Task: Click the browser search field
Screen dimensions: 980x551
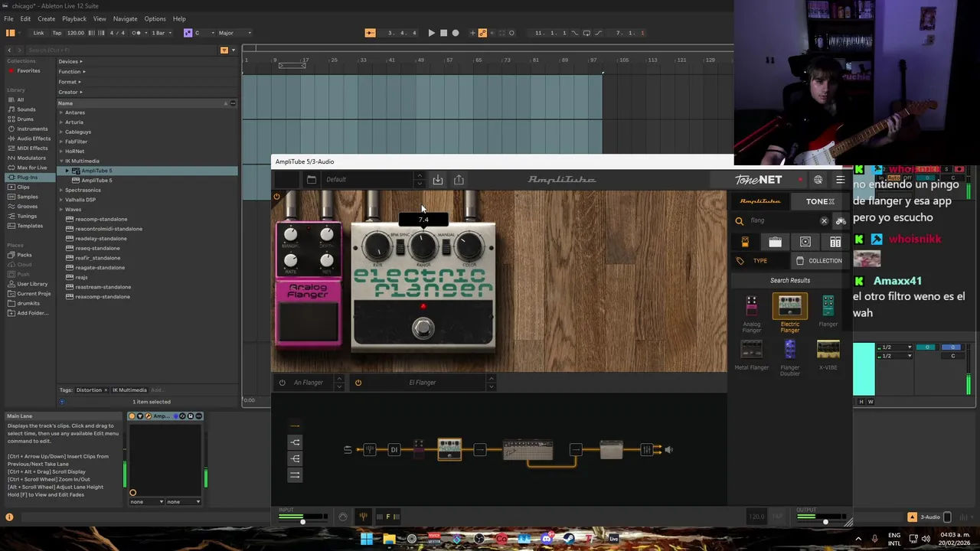Action: pyautogui.click(x=122, y=50)
